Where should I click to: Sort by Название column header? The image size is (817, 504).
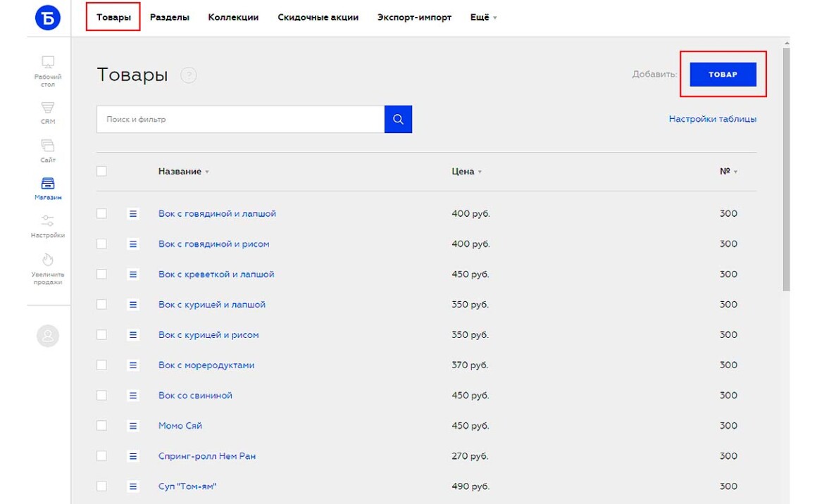183,171
